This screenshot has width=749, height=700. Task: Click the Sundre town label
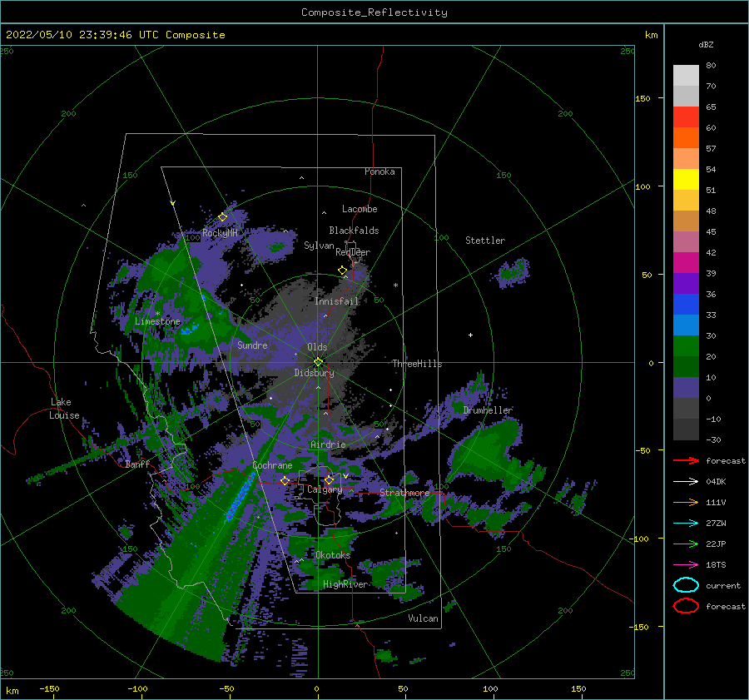pyautogui.click(x=252, y=345)
